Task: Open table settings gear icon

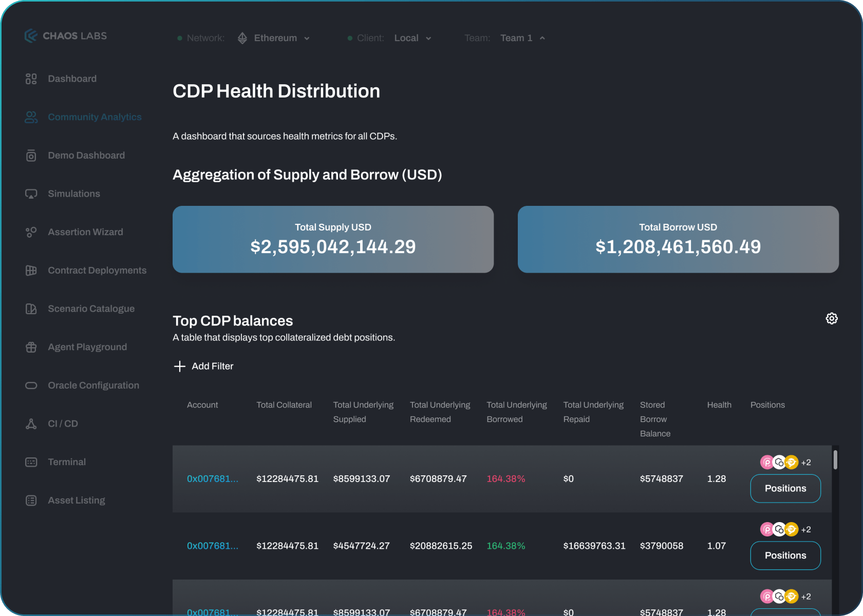Action: click(832, 318)
